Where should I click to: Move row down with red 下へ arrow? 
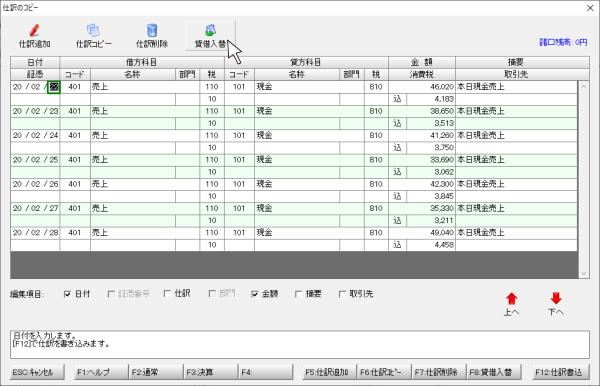click(x=556, y=299)
